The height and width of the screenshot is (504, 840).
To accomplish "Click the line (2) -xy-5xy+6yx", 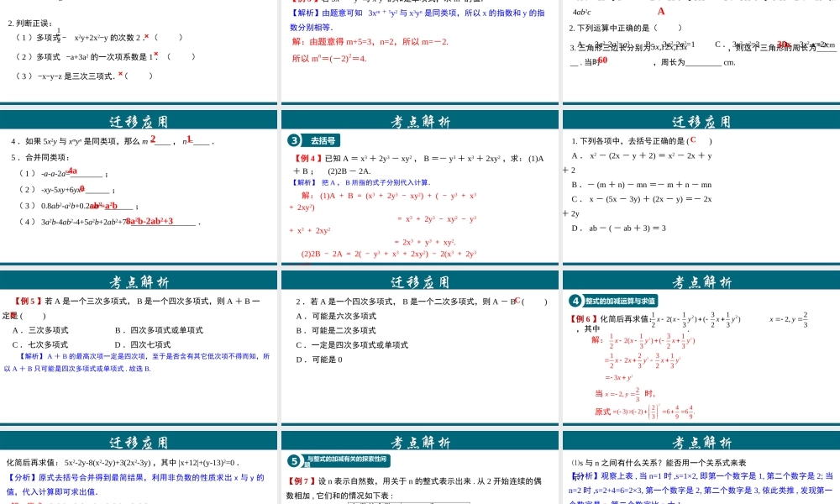I will coord(66,190).
